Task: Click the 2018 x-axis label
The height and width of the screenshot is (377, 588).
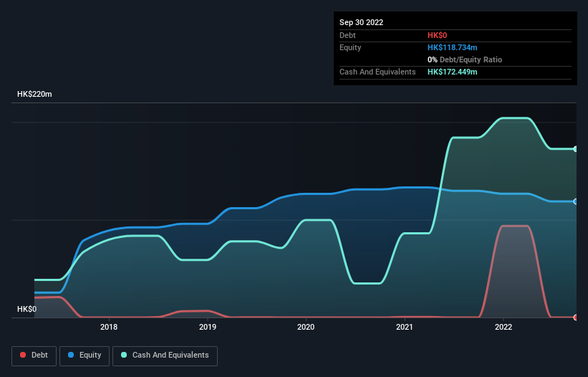Action: 109,327
